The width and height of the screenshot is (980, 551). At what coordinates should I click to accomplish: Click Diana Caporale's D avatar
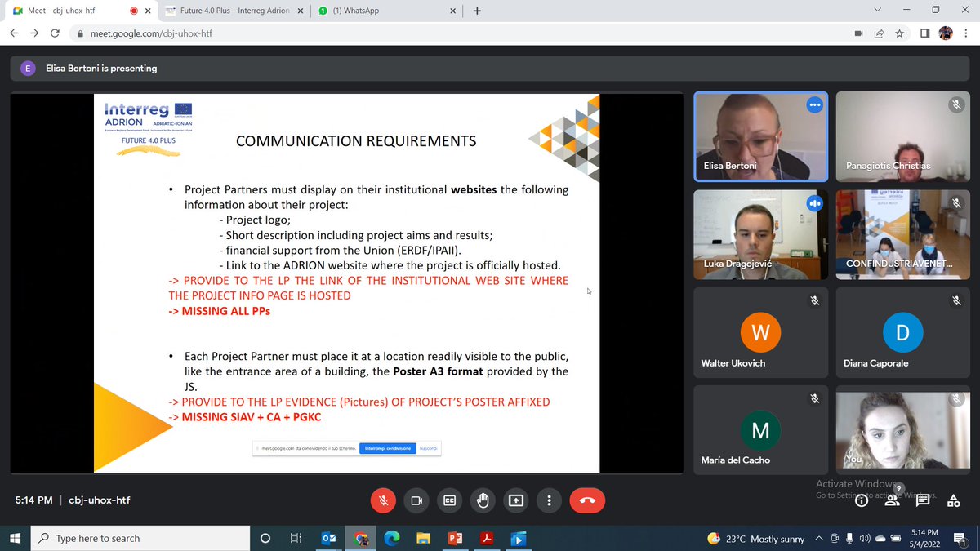click(902, 332)
